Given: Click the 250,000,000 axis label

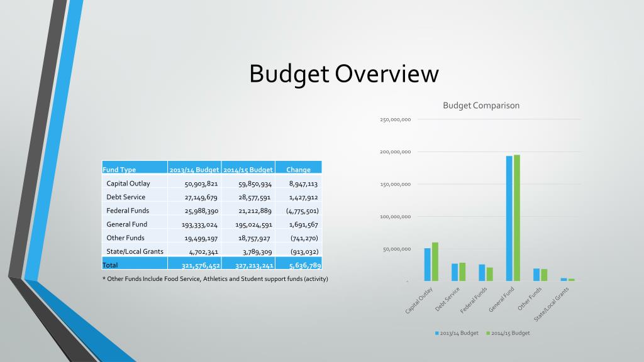Looking at the screenshot, I should (x=395, y=120).
